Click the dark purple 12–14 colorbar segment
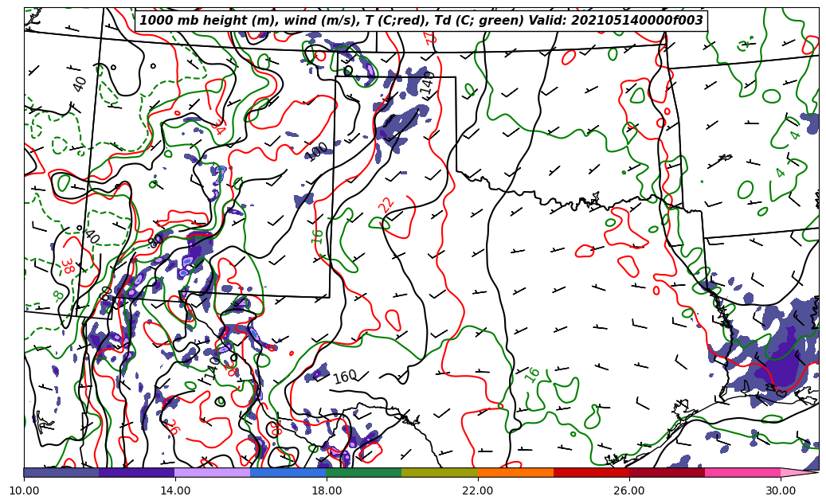826x504 pixels. pos(136,472)
